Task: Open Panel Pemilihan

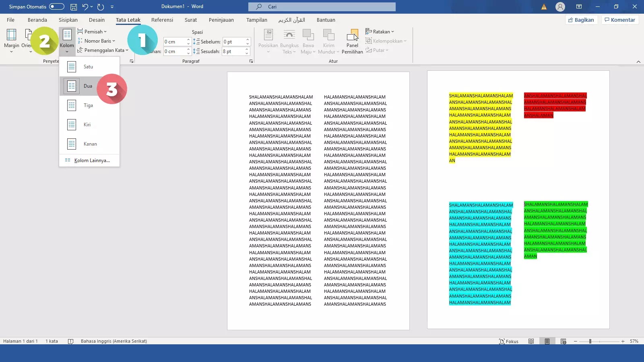Action: (x=352, y=41)
